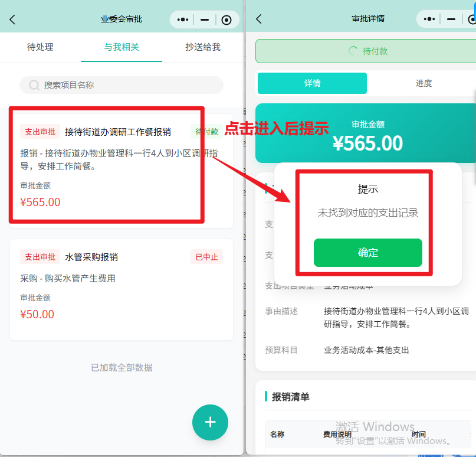Open the 抄送给我 tab
476x457 pixels.
coord(202,47)
